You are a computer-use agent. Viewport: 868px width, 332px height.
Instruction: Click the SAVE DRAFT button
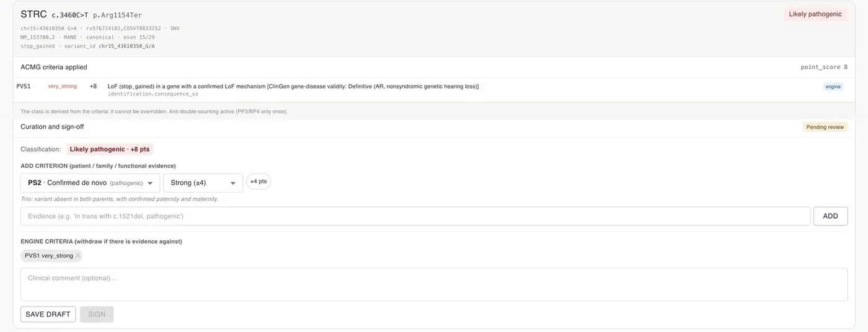tap(48, 314)
